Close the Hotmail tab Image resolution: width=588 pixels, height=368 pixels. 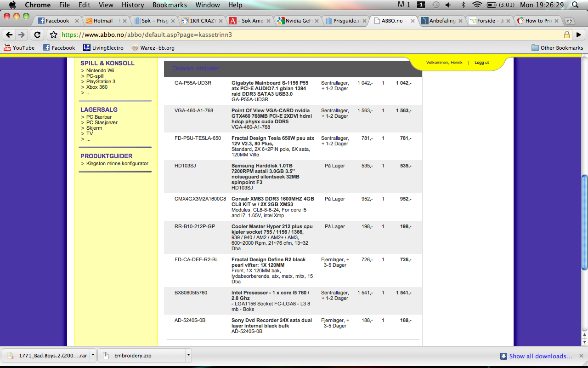point(124,21)
